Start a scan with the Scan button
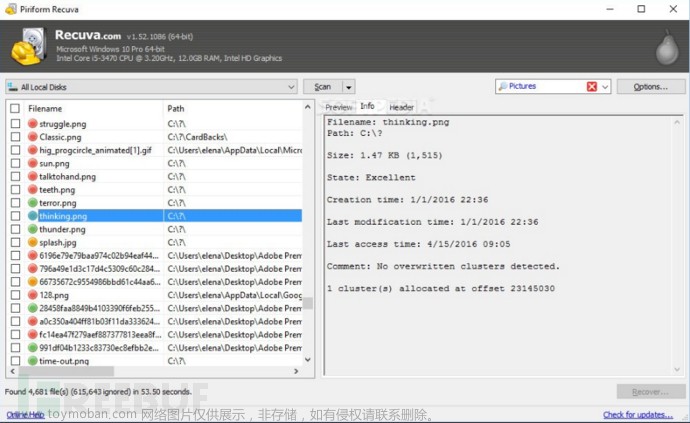This screenshot has height=423, width=690. click(323, 87)
